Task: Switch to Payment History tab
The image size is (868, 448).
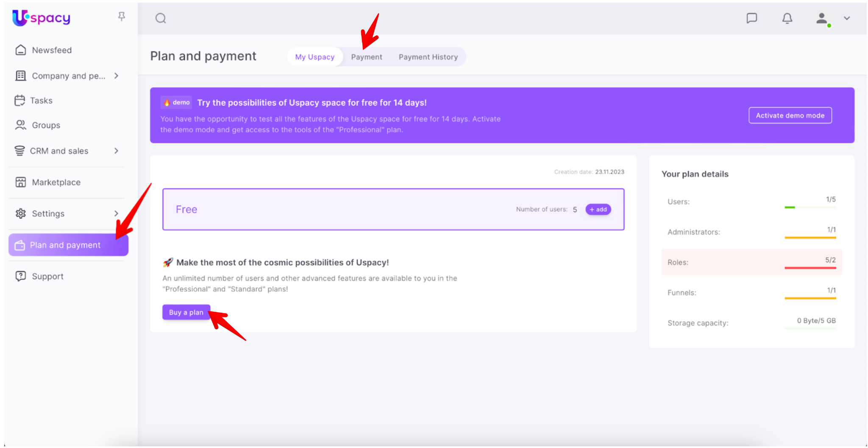Action: coord(428,57)
